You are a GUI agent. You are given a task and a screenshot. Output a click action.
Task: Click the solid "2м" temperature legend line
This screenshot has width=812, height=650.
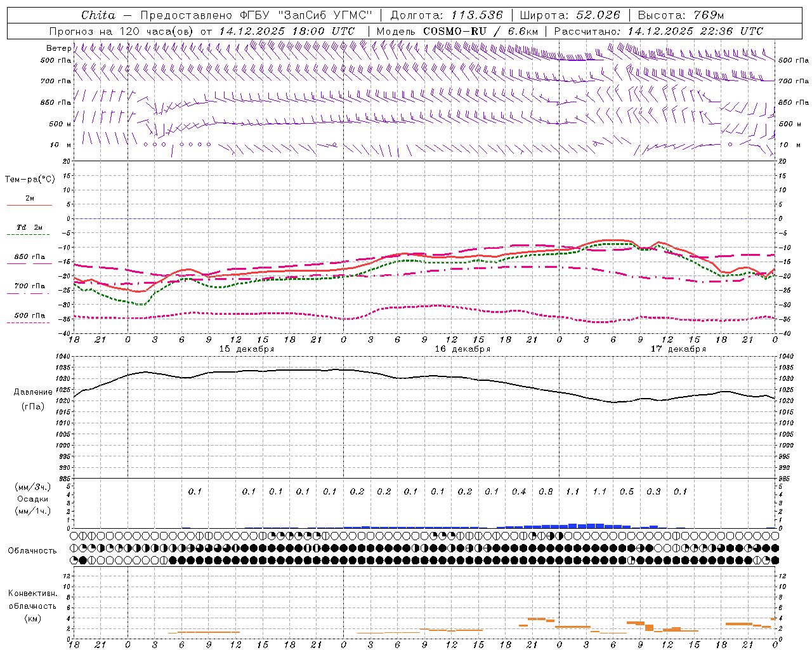[29, 205]
